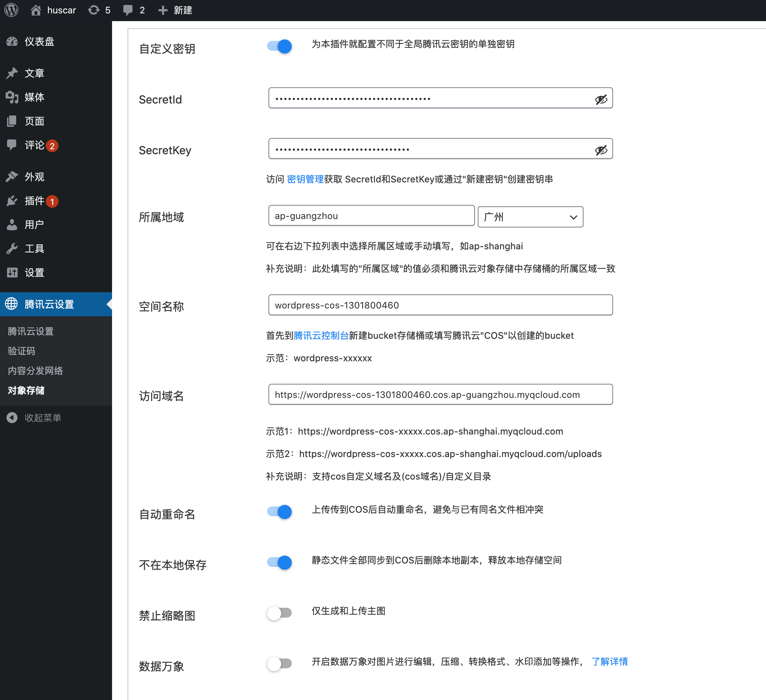Open 内容分发网络 submenu item
Screen dimensions: 766x700
pyautogui.click(x=35, y=370)
